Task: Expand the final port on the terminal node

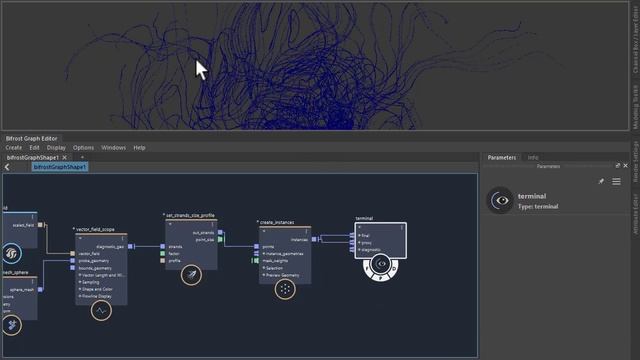Action: click(359, 236)
